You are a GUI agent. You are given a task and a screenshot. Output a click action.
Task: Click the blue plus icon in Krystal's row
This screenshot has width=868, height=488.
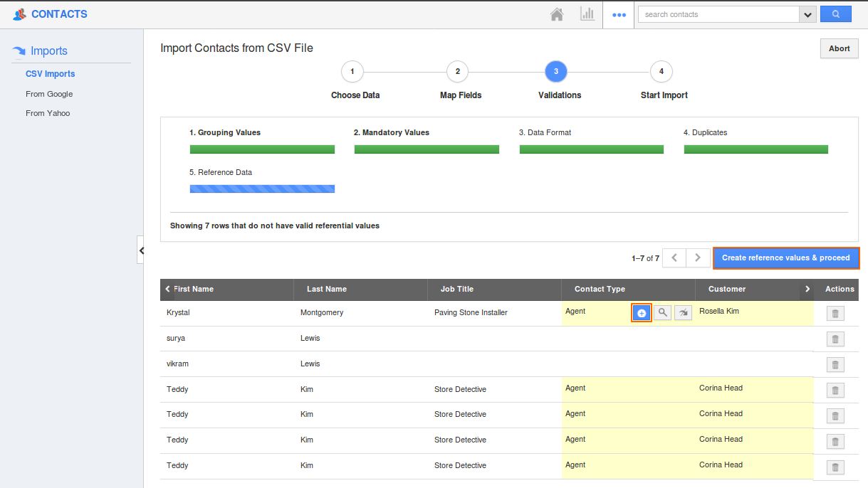pyautogui.click(x=642, y=313)
